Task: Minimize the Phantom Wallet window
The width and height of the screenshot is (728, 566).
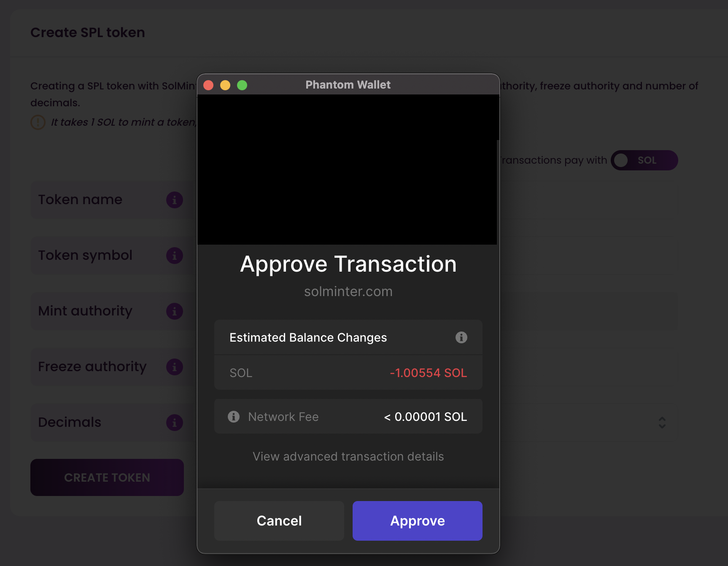Action: 225,85
